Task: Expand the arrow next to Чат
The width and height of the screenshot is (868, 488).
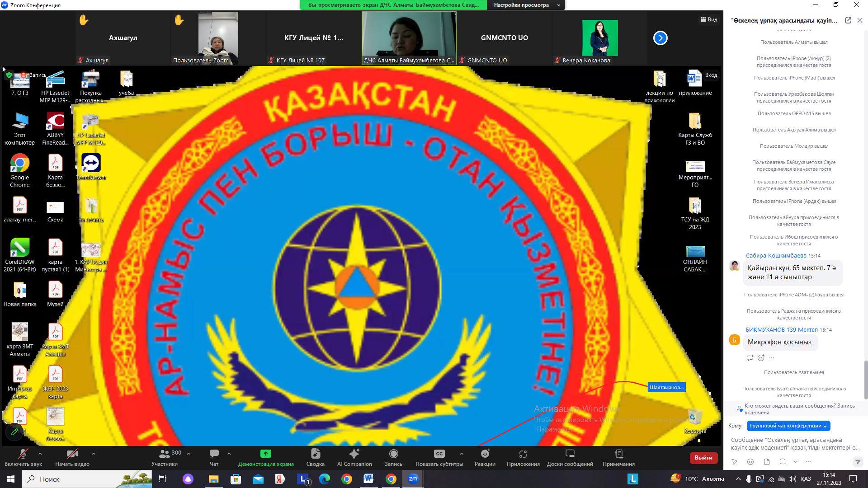Action: [229, 454]
